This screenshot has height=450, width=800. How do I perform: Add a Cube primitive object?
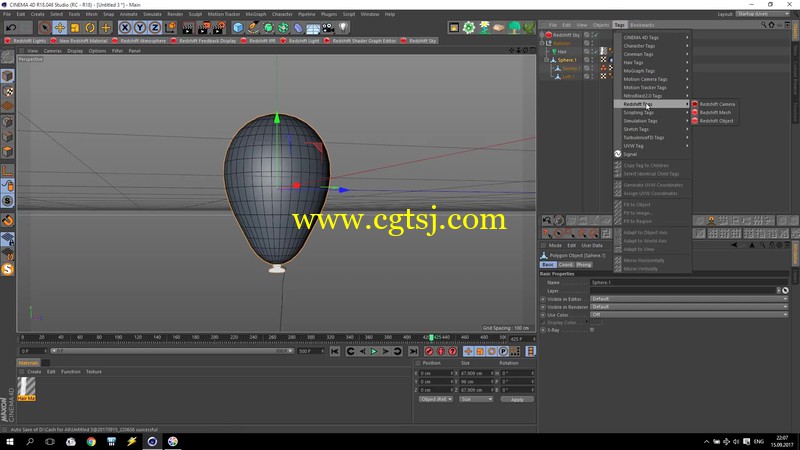(x=238, y=28)
